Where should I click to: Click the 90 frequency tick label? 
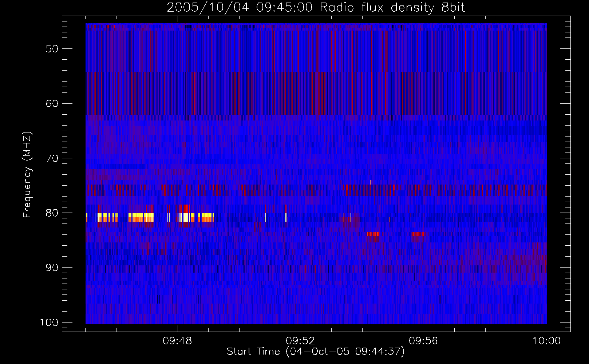click(52, 268)
